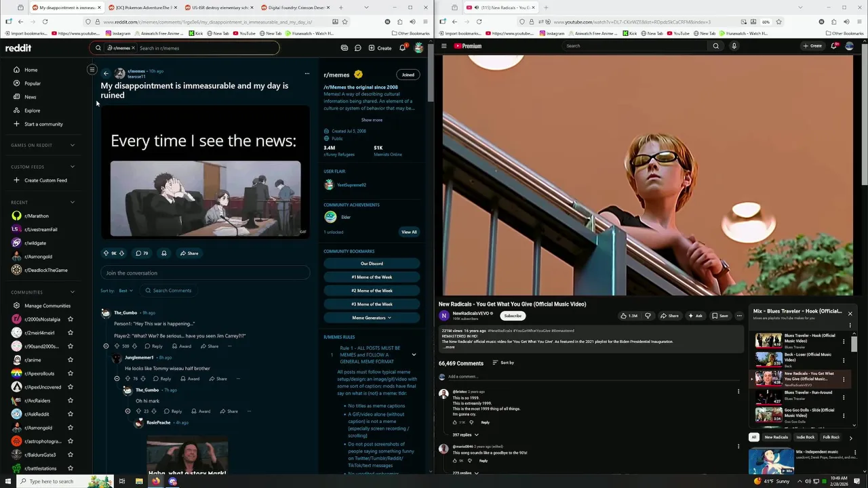Toggle the Joined button for r/memes

tap(408, 75)
